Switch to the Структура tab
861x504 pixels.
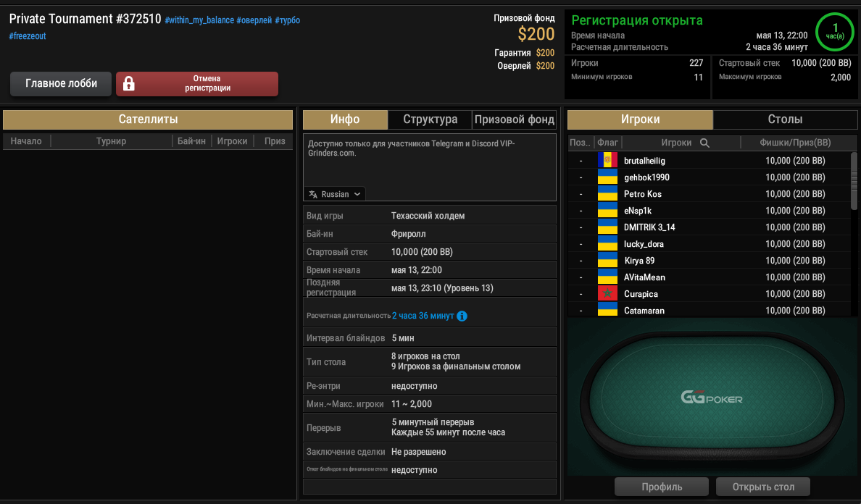[430, 119]
